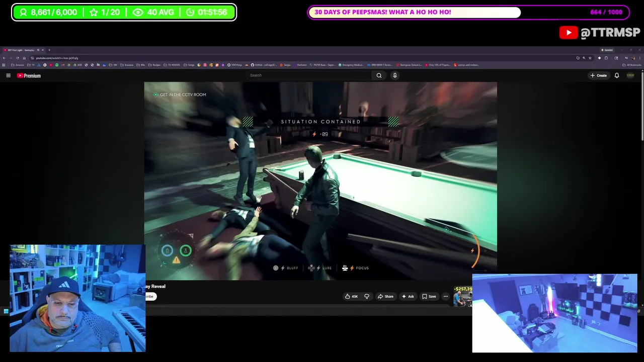Dislike the video with thumbs down

point(367,297)
